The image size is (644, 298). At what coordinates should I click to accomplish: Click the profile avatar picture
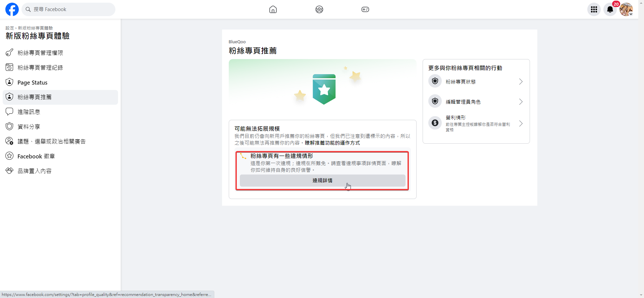[626, 9]
